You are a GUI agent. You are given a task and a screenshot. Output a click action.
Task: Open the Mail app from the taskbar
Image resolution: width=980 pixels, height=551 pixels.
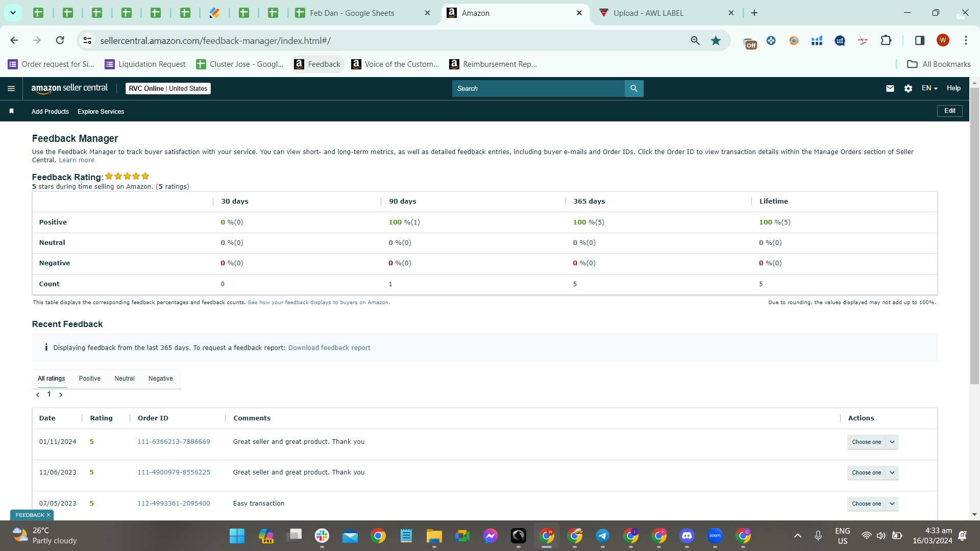(350, 536)
